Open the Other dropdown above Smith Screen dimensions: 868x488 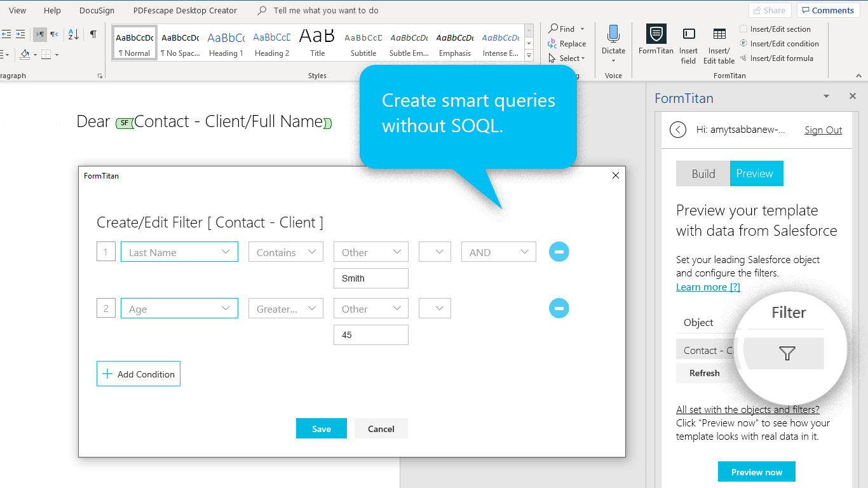pyautogui.click(x=371, y=252)
